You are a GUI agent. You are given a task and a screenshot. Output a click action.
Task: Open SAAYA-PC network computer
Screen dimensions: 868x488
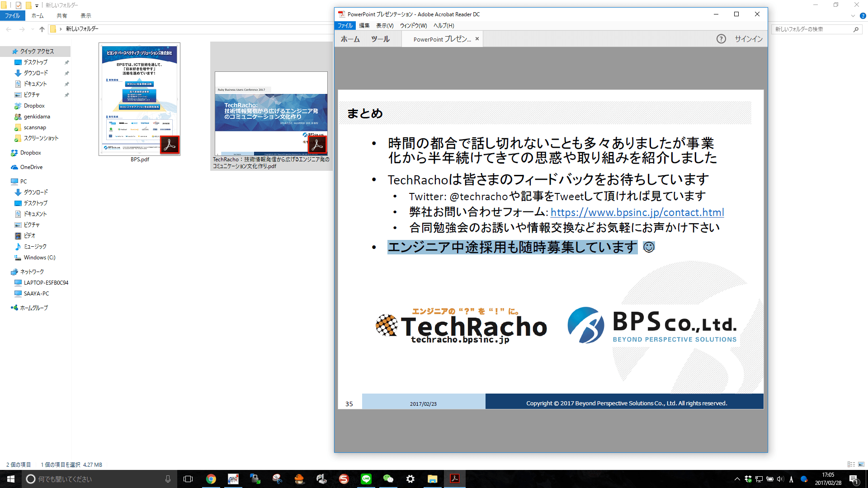[x=36, y=294]
